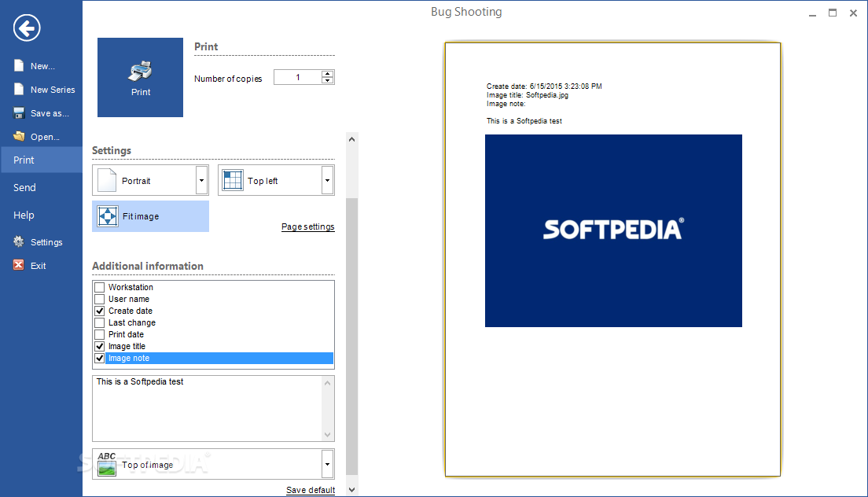Open the Settings menu item label
The height and width of the screenshot is (497, 868).
[46, 242]
